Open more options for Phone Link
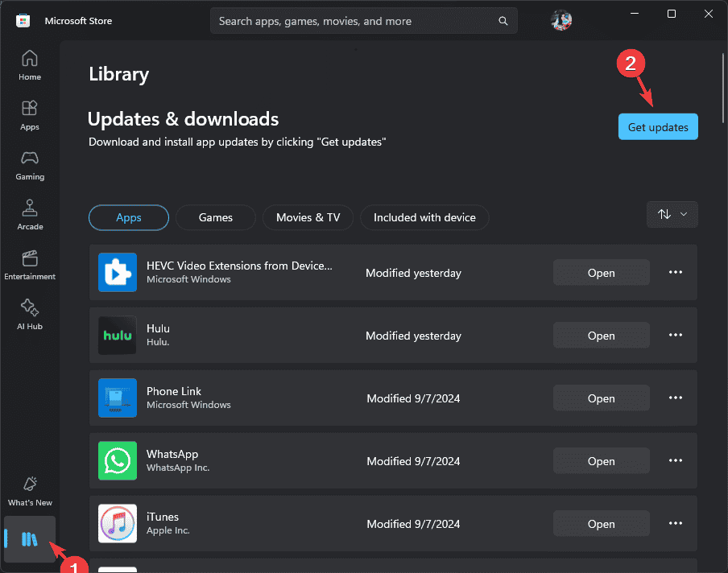Viewport: 728px width, 573px height. coord(676,398)
